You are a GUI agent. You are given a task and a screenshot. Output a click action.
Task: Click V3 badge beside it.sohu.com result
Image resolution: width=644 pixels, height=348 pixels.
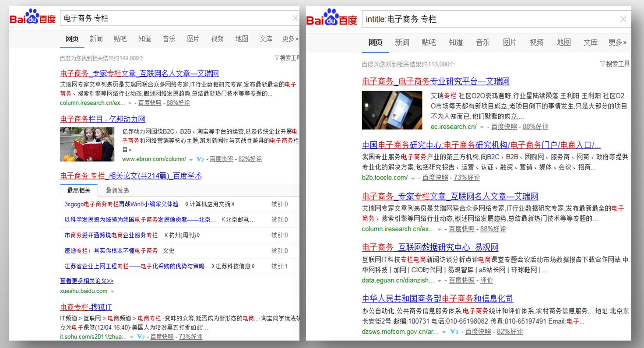click(141, 337)
